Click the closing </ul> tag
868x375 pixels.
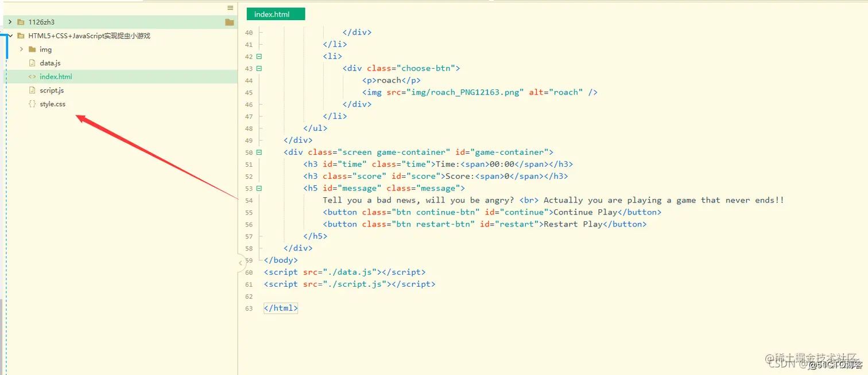click(315, 128)
